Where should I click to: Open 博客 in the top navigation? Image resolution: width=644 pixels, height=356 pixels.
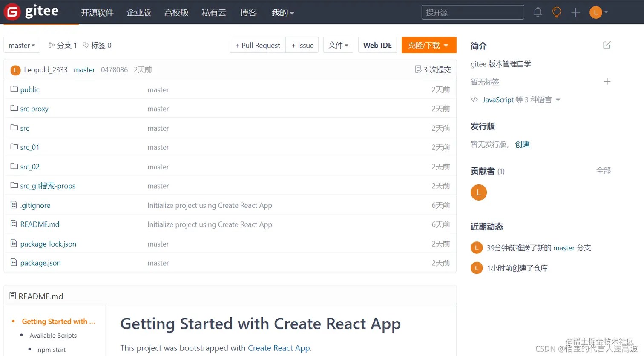(x=248, y=13)
